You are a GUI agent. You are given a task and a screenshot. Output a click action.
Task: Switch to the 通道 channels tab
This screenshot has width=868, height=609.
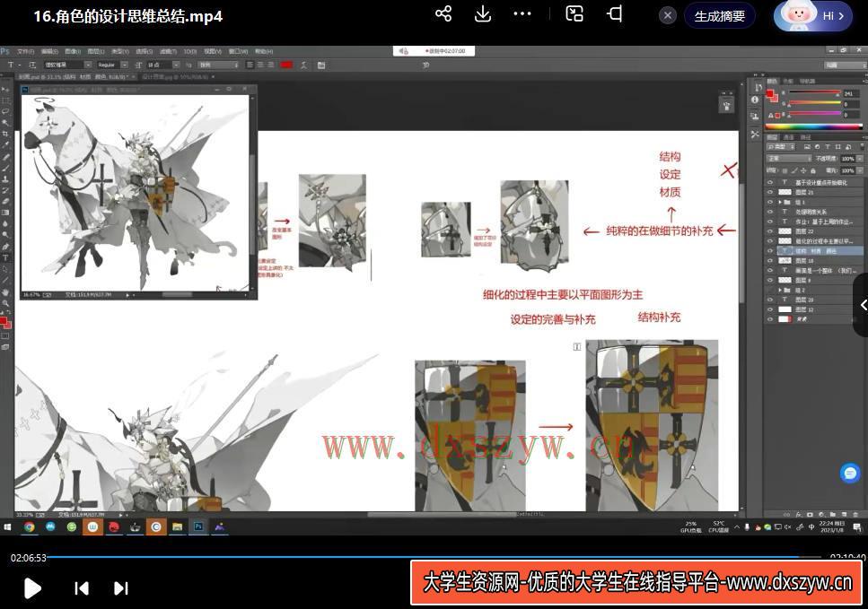(x=788, y=137)
